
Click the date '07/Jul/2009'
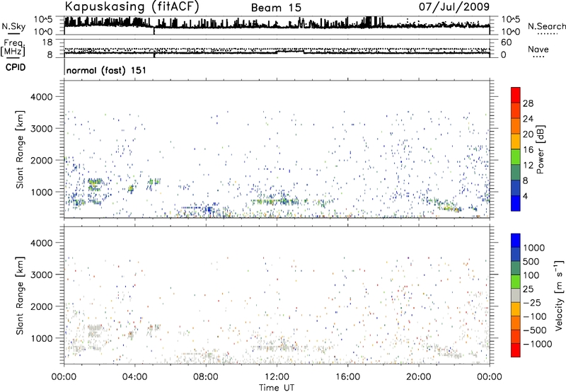pyautogui.click(x=454, y=6)
